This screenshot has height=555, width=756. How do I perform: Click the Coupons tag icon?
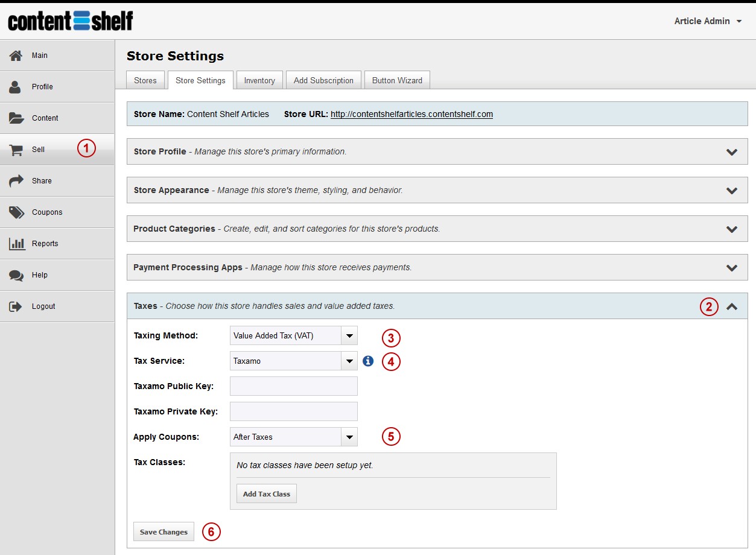pos(16,212)
